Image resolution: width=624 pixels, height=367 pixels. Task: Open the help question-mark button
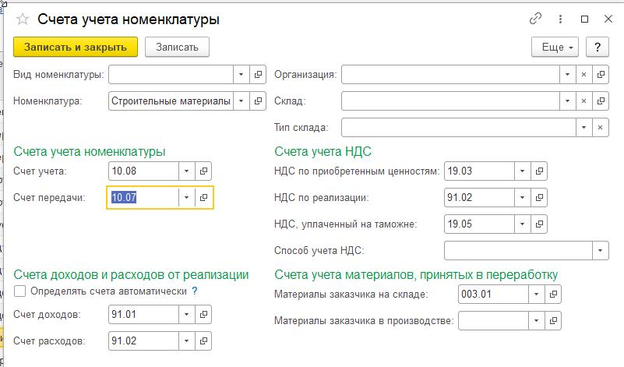click(x=597, y=47)
